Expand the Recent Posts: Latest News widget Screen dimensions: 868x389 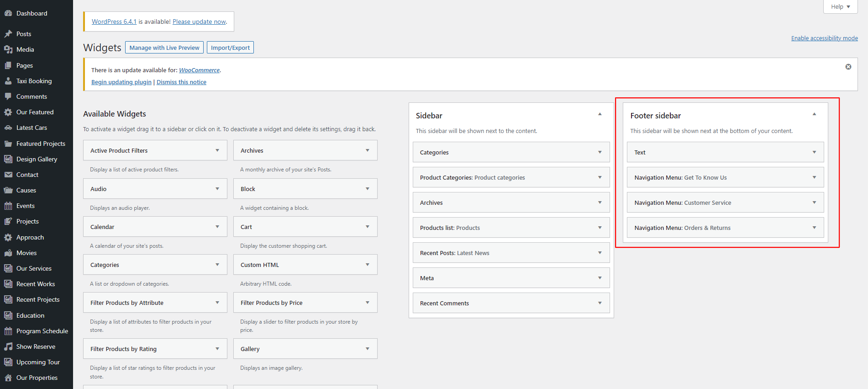coord(600,253)
